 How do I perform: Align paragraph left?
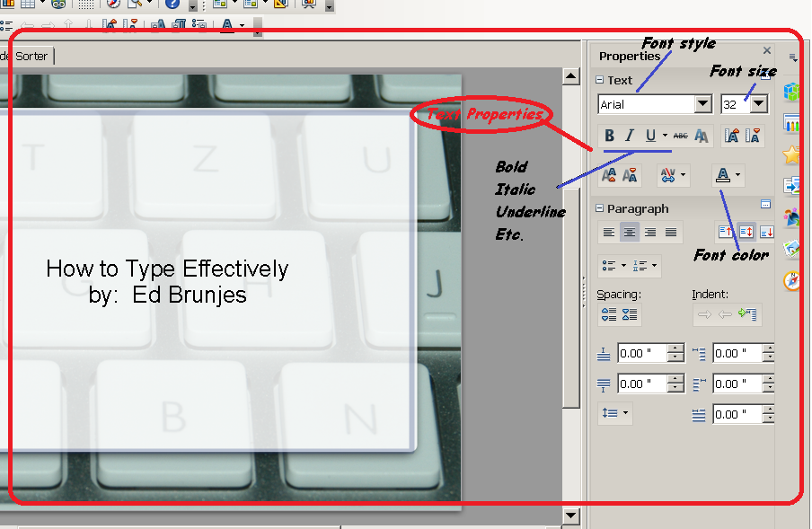pyautogui.click(x=608, y=233)
